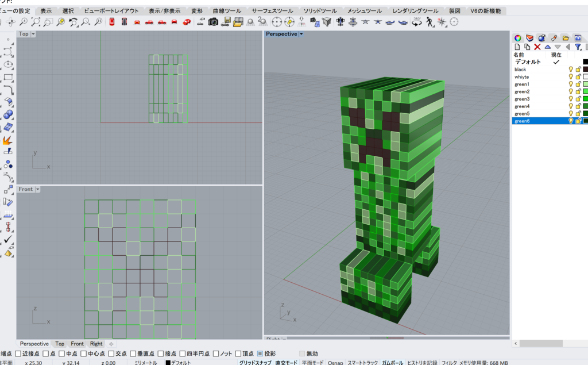
Task: Switch to サーフェスツール toolbar tab
Action: pyautogui.click(x=272, y=11)
